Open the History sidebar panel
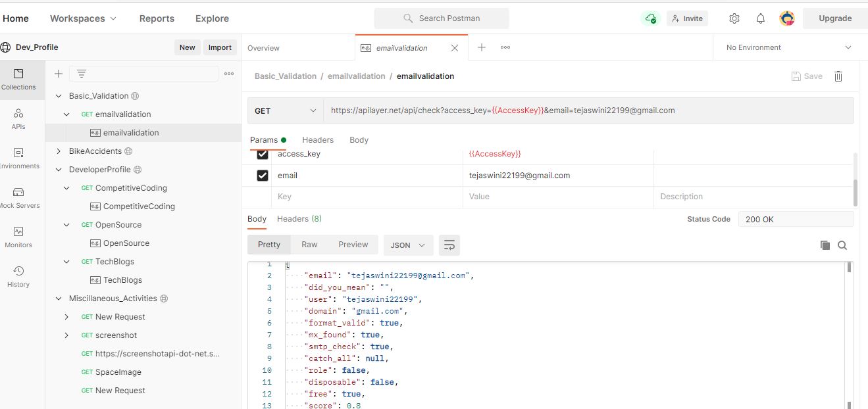This screenshot has height=409, width=868. [x=18, y=276]
